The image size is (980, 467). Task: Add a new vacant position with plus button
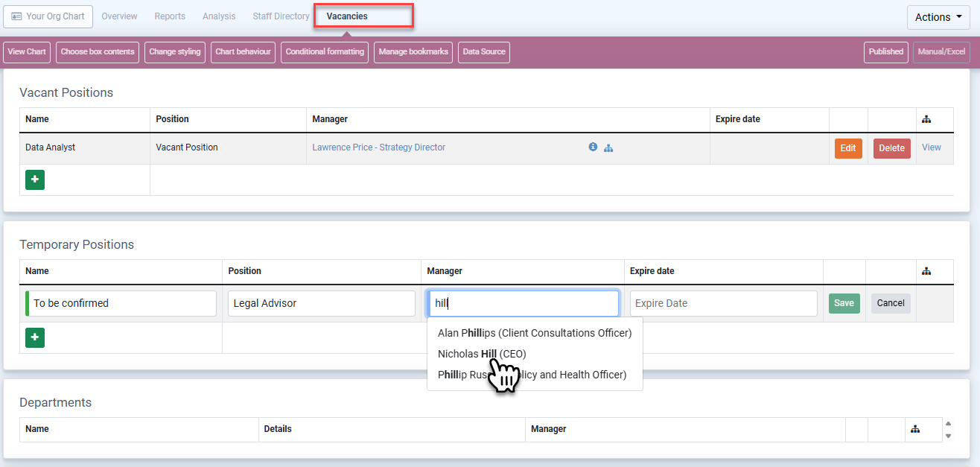point(35,180)
